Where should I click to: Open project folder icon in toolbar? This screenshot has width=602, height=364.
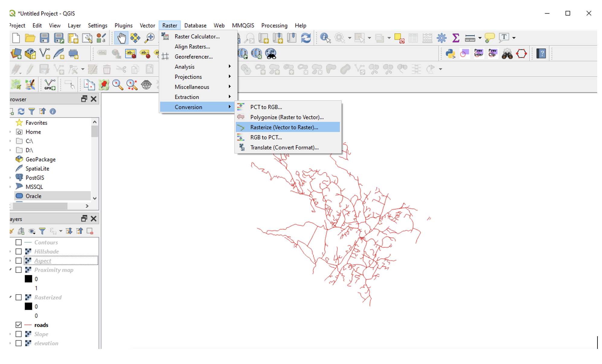(30, 38)
